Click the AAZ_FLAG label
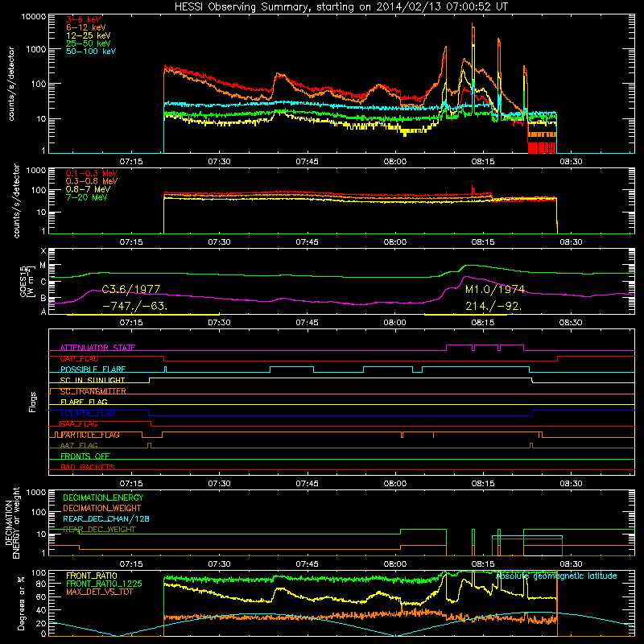644x644 pixels. [x=79, y=445]
